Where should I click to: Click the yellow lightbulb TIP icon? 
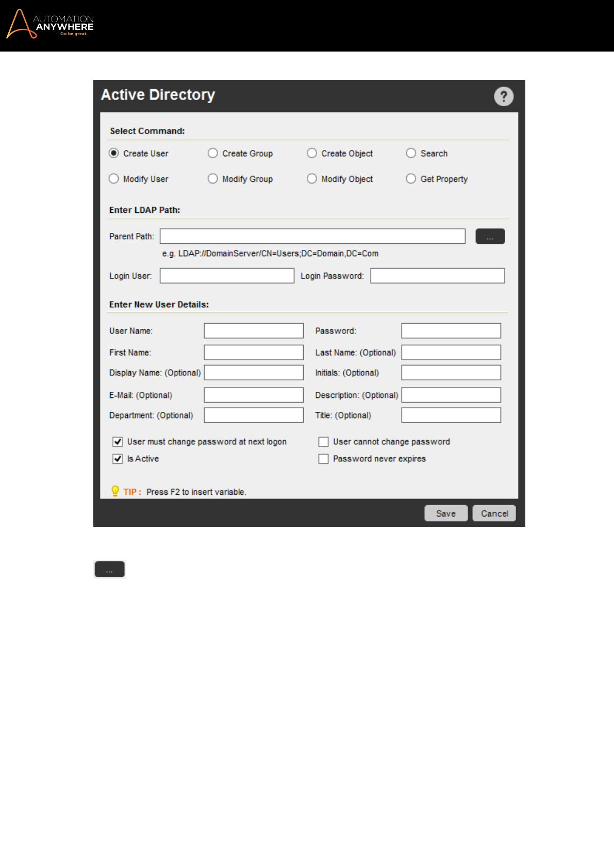[x=115, y=491]
